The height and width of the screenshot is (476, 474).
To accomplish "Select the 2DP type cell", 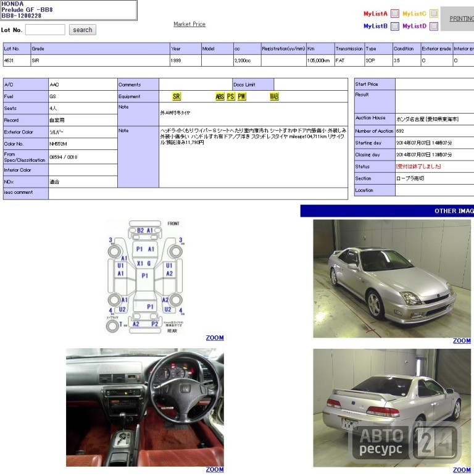I will [x=378, y=61].
